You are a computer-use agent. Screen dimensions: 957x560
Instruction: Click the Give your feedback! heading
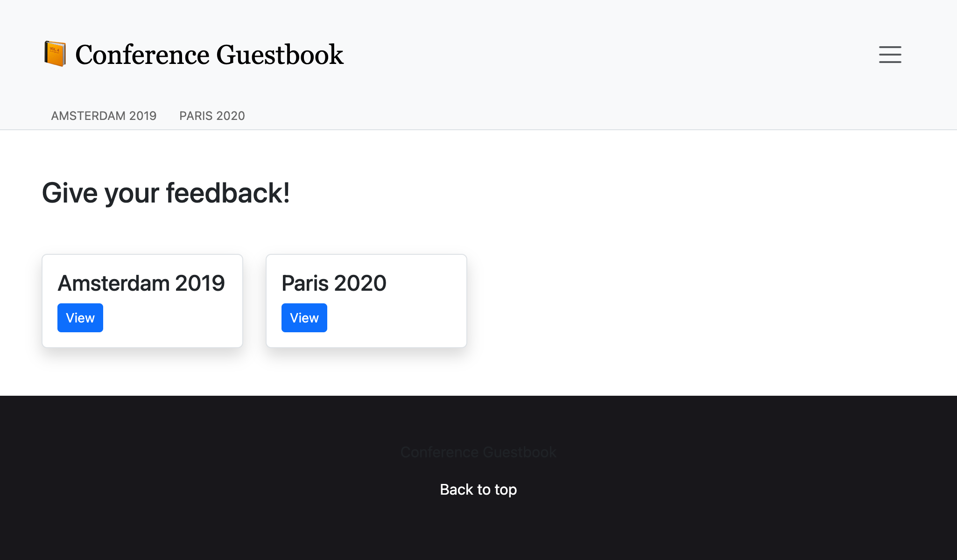point(166,193)
